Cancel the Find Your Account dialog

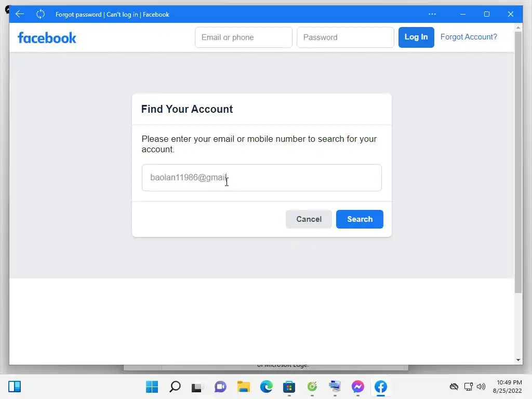(x=309, y=219)
